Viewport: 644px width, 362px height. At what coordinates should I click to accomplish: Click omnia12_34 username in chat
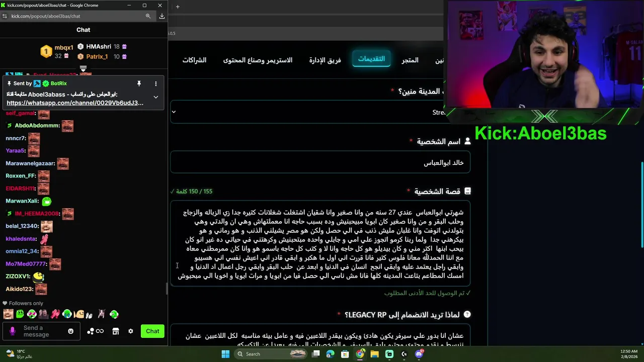[x=22, y=251]
